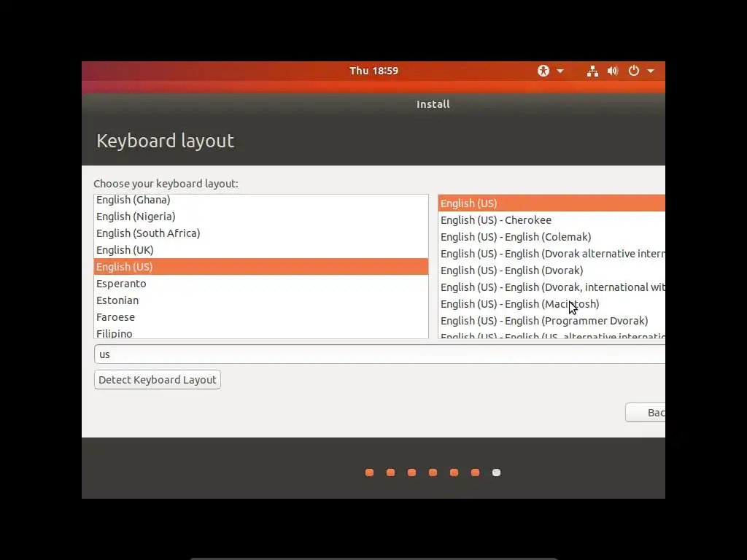Choose Faroese keyboard layout
The height and width of the screenshot is (560, 747).
(x=261, y=317)
